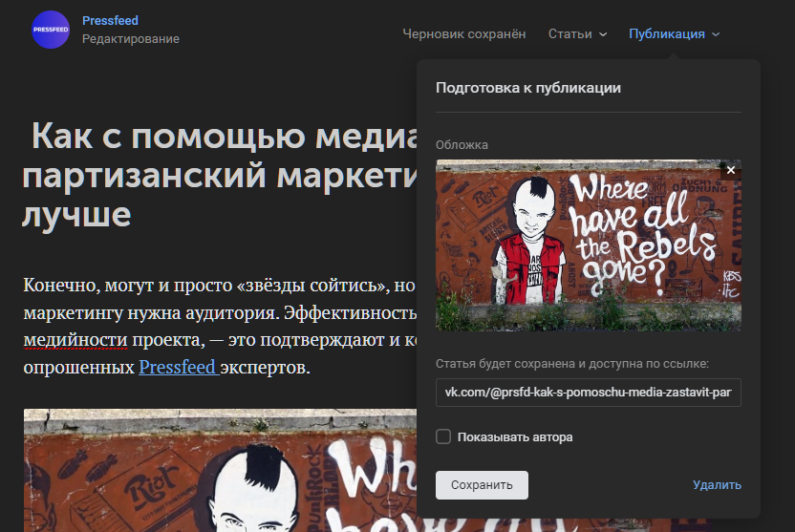This screenshot has width=795, height=532.
Task: Click the Сохранить button
Action: (482, 485)
